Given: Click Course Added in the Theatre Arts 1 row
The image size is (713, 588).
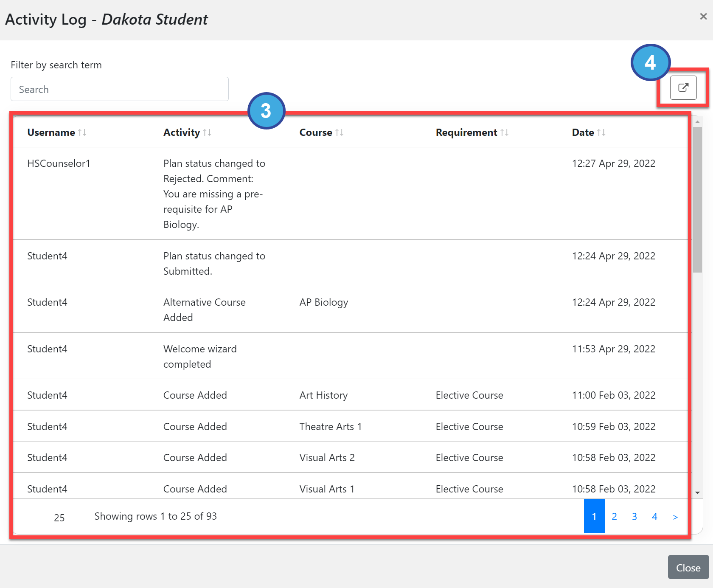Looking at the screenshot, I should (195, 427).
